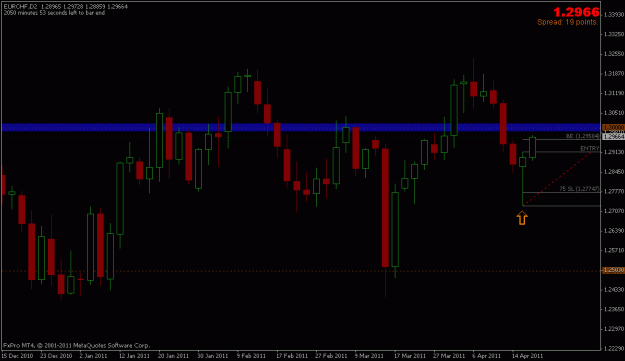625x361 pixels.
Task: Click the '27 Feb 2011' date label
Action: [x=331, y=355]
